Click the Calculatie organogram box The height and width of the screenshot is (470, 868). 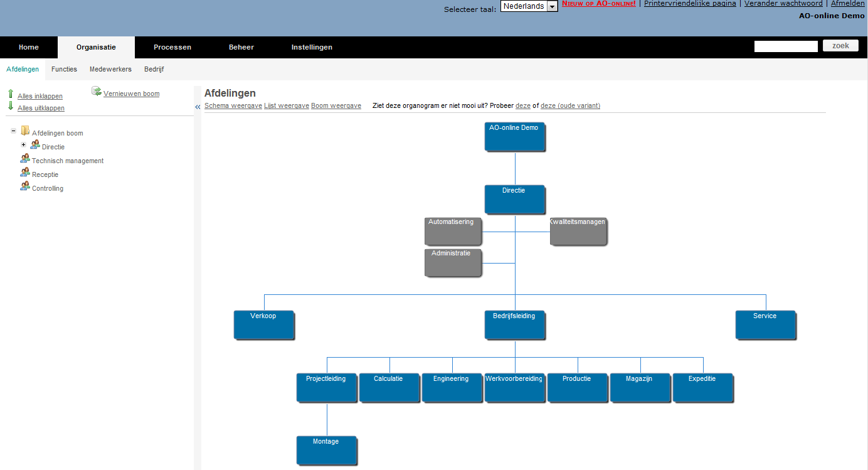[389, 388]
